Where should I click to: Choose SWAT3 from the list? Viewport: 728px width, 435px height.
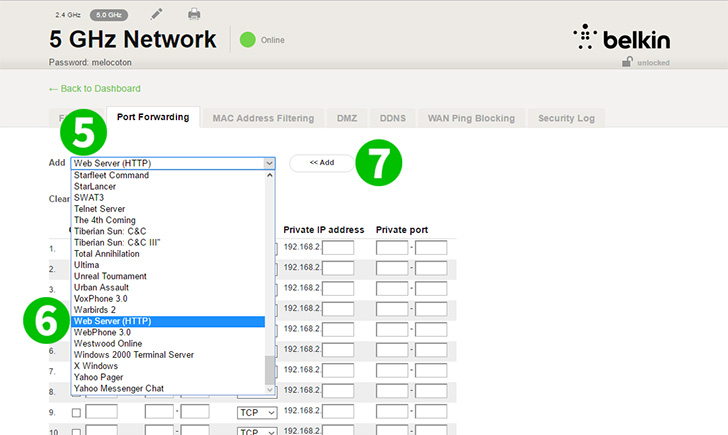168,198
